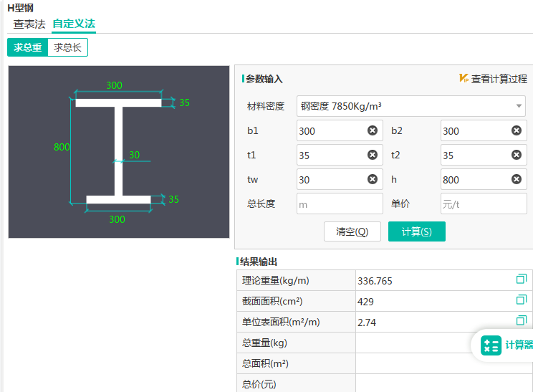Image resolution: width=533 pixels, height=392 pixels.
Task: Copy the 单位表面积 result value
Action: (521, 320)
